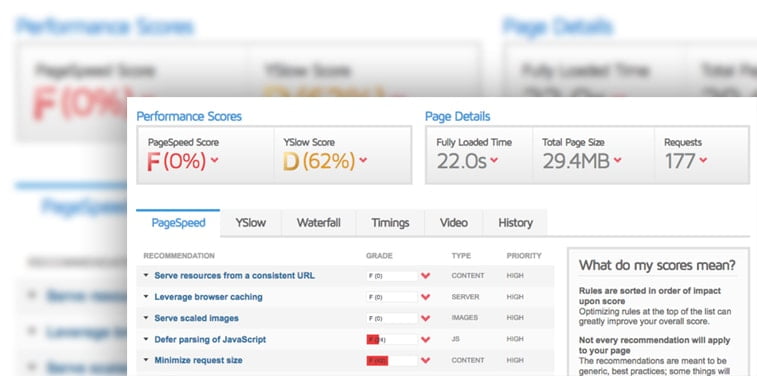Expand 'Leverage browser caching' disclosure triangle
The width and height of the screenshot is (757, 376).
pos(146,297)
